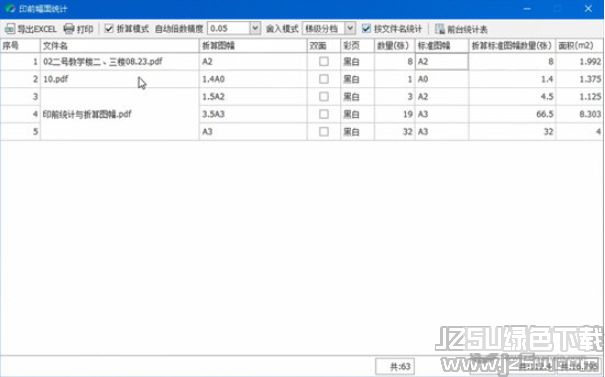Select the 印前统计与折算图幅.pdf file cell
Image resolution: width=605 pixels, height=377 pixels.
pos(120,114)
